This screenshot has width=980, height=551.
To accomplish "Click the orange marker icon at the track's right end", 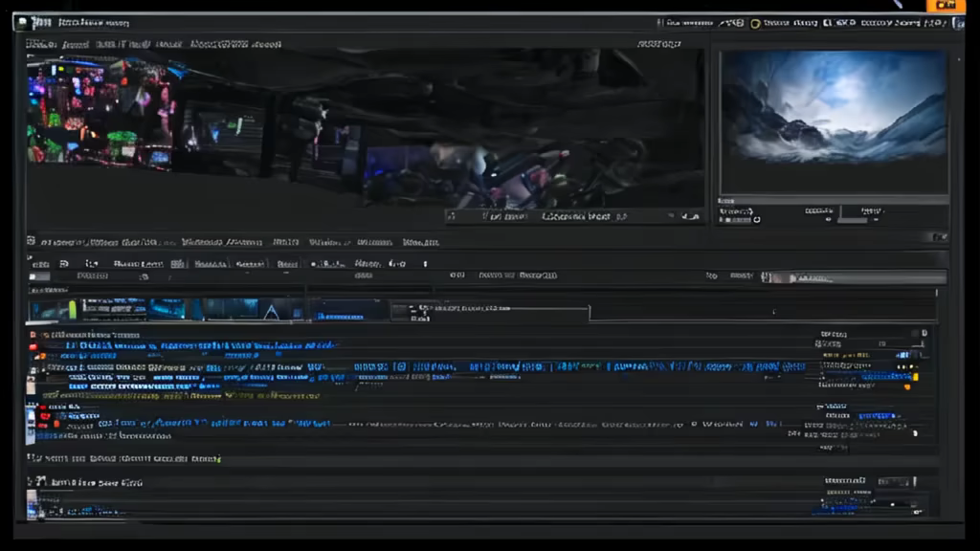I will 906,386.
